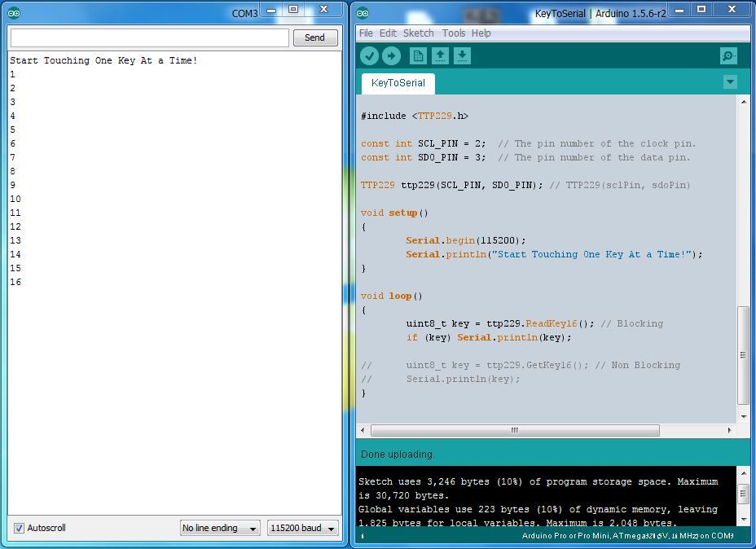Screen dimensions: 756x549
Task: Select the KeyToSerial tab
Action: 398,83
